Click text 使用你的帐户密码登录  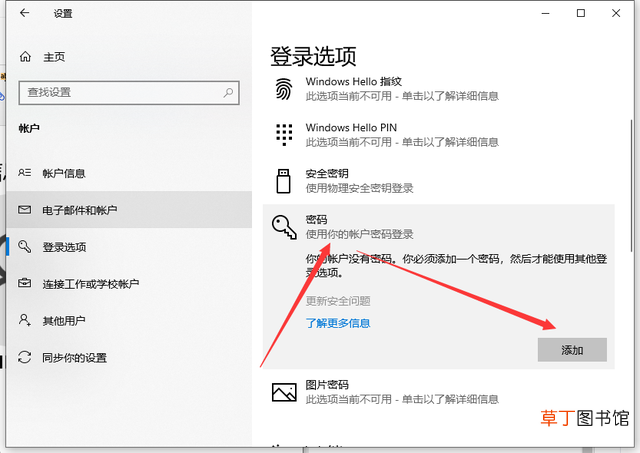pos(360,234)
